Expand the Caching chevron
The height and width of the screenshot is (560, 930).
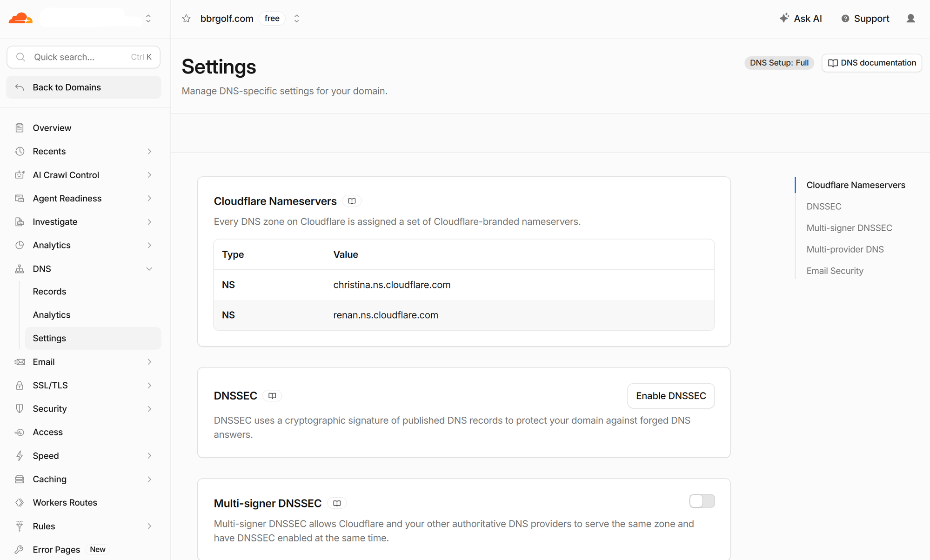coord(149,479)
